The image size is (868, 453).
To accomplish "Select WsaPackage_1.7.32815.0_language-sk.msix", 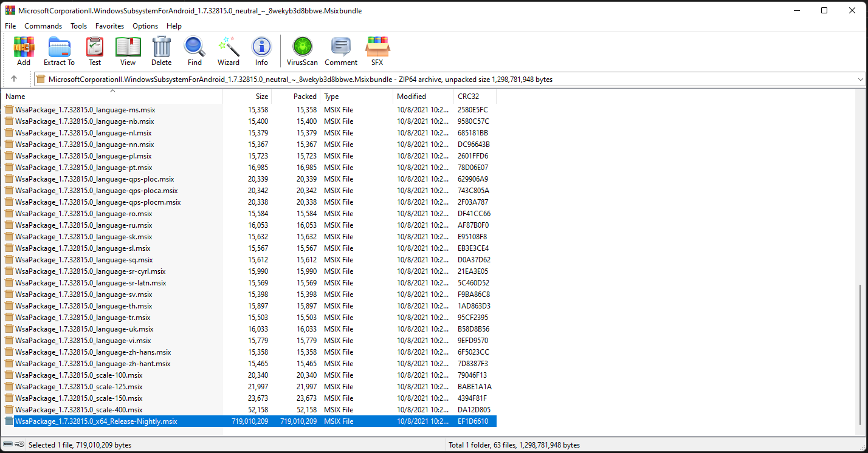I will (84, 237).
